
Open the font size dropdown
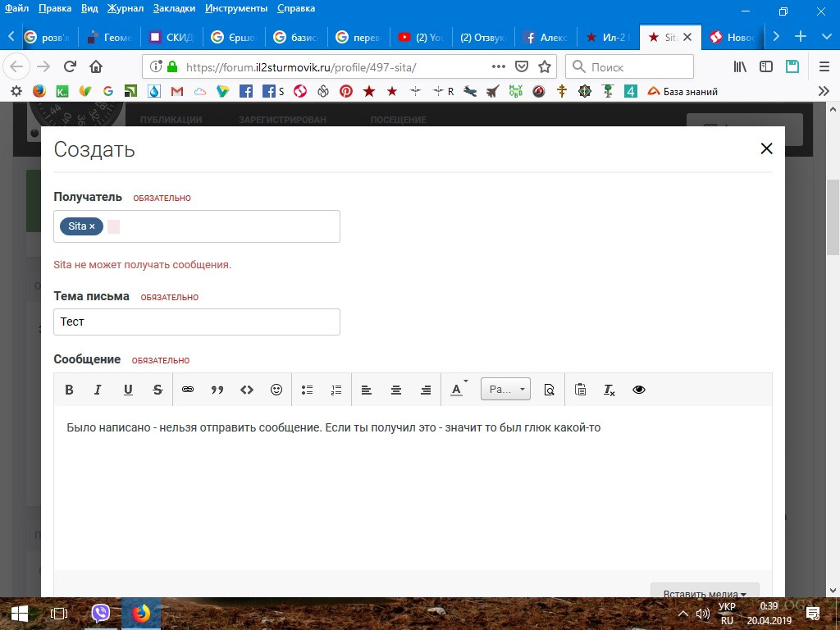point(505,390)
